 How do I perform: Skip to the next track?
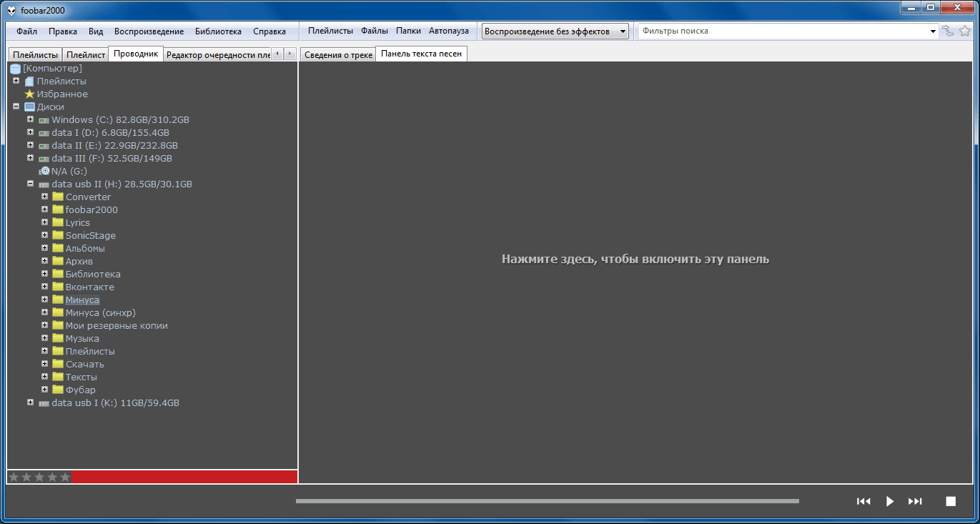[x=915, y=501]
